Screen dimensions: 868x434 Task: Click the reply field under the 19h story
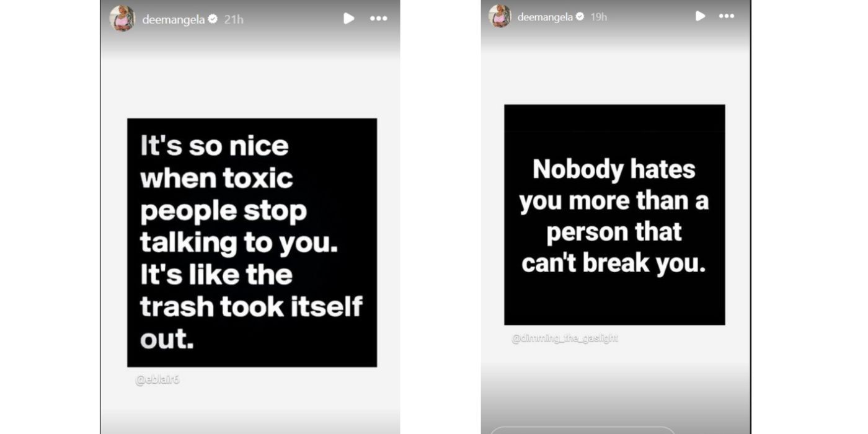[583, 430]
